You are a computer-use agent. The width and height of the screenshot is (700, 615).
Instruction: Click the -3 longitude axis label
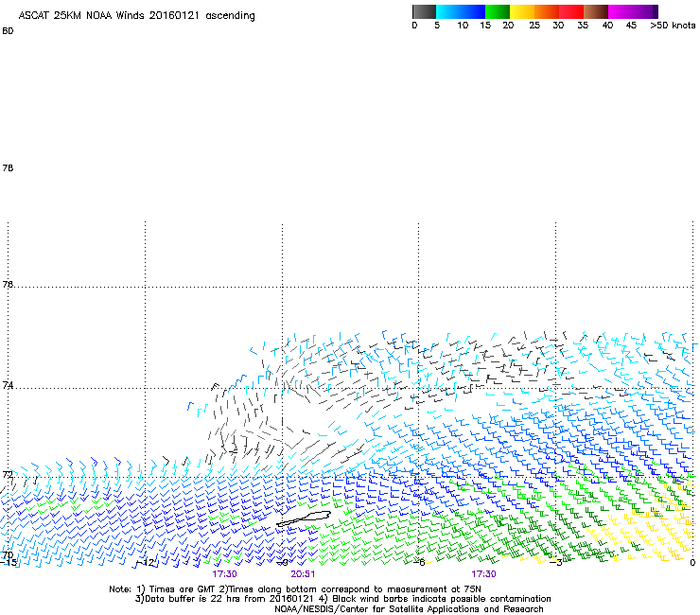click(x=556, y=563)
